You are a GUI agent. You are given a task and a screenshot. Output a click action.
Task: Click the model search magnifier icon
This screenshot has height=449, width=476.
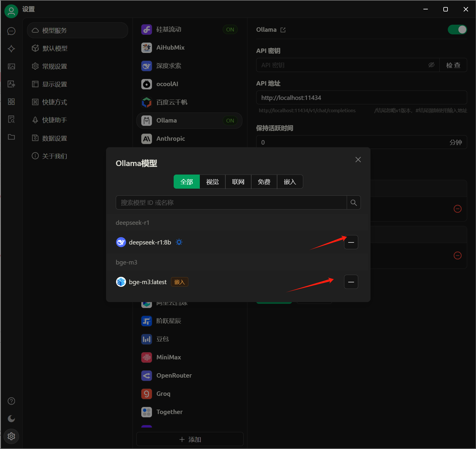[x=354, y=203]
